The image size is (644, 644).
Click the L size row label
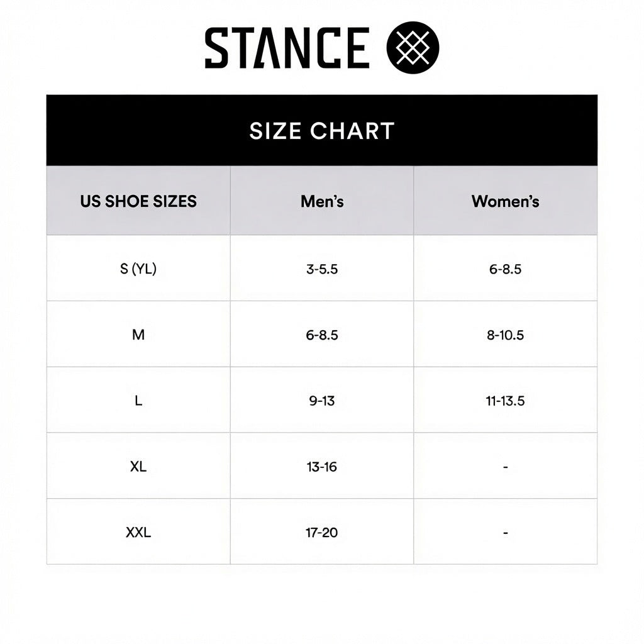tap(138, 400)
